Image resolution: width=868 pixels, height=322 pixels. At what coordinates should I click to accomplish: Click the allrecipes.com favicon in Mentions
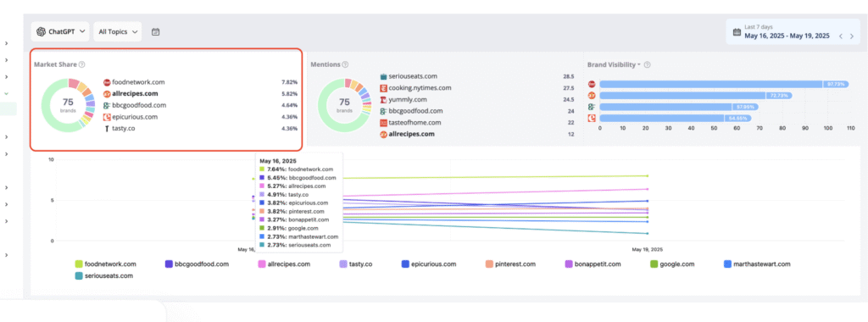[x=384, y=134]
